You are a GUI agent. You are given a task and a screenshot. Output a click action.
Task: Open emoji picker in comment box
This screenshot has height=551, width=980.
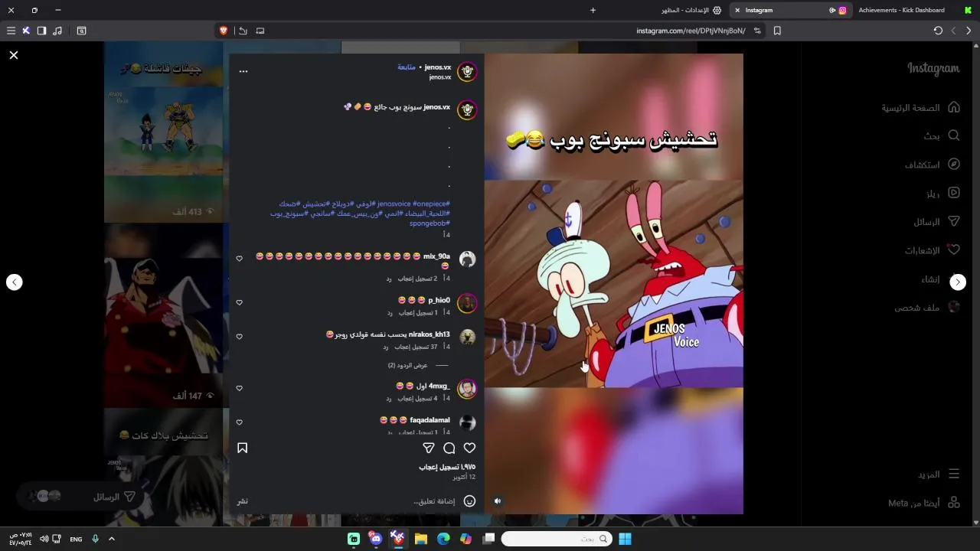click(x=470, y=501)
